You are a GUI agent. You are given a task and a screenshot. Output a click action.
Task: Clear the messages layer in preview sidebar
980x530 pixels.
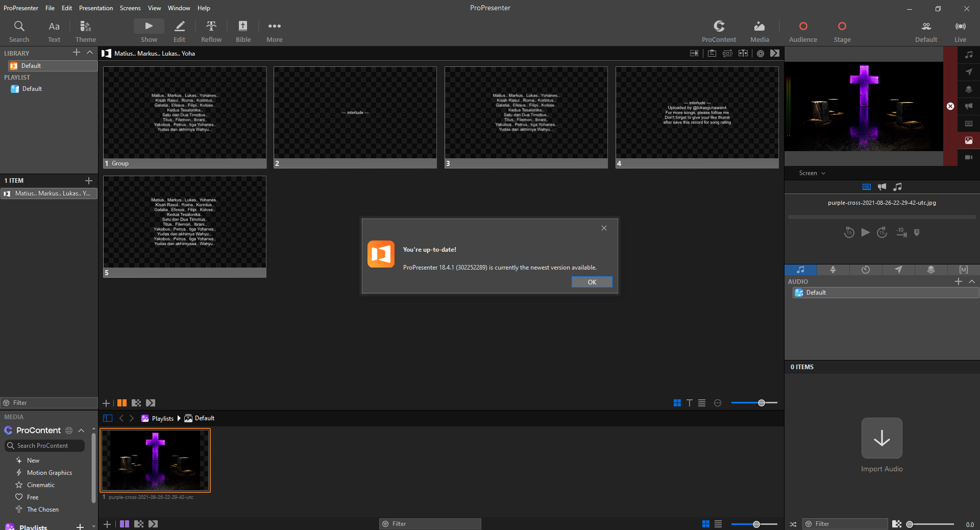tap(969, 72)
